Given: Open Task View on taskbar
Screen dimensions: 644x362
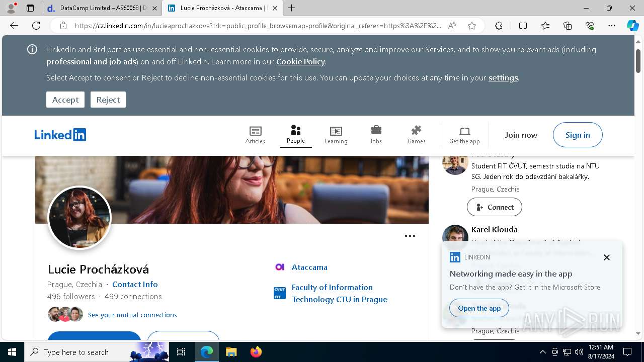Looking at the screenshot, I should pyautogui.click(x=182, y=352).
